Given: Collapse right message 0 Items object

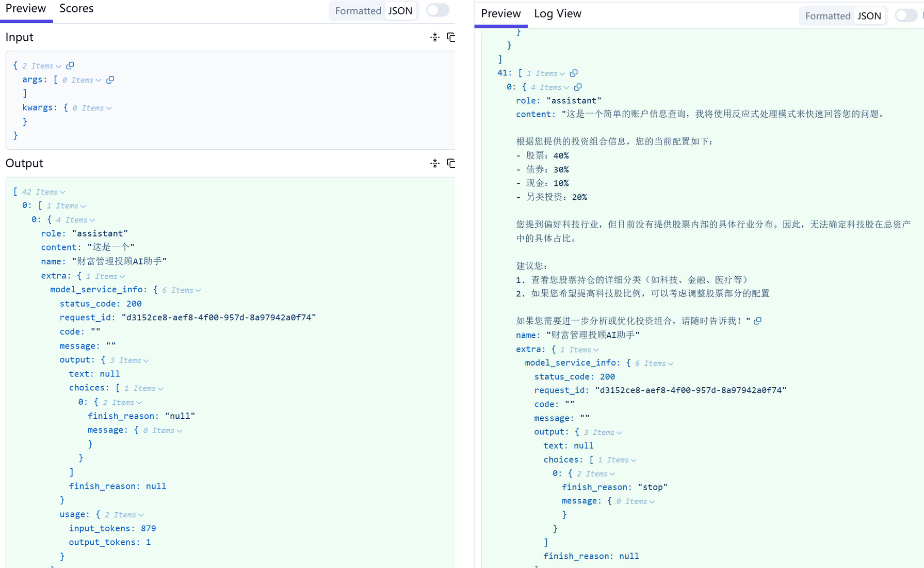Looking at the screenshot, I should coord(652,501).
